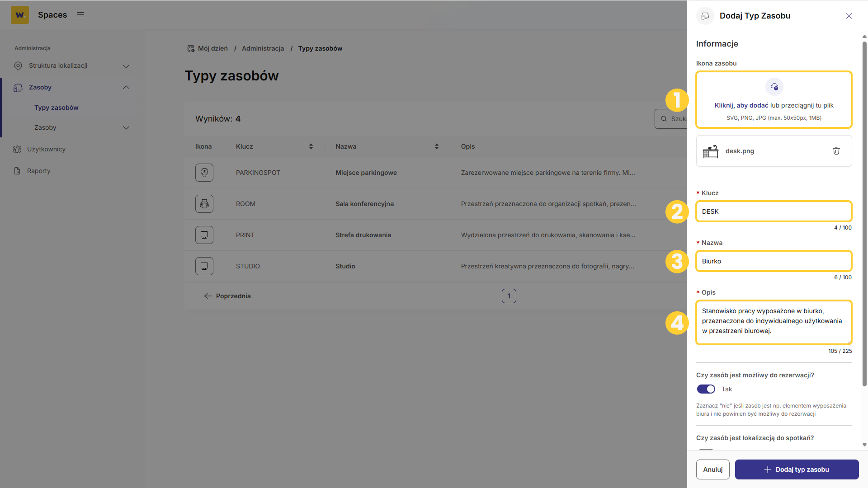Image resolution: width=868 pixels, height=488 pixels.
Task: Click the Kliknij, aby dodać upload link
Action: point(741,105)
